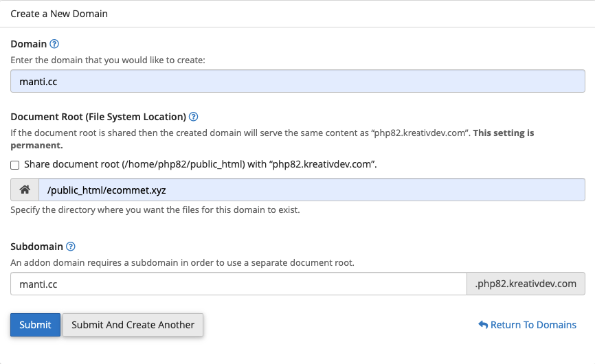Click into the Subdomain text input
The image size is (595, 364).
tap(238, 284)
